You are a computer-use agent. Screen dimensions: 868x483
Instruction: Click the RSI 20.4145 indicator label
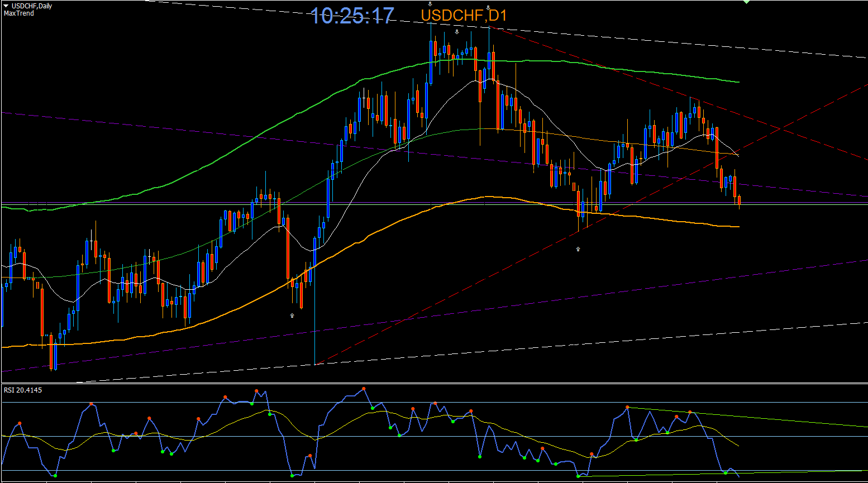[x=23, y=390]
